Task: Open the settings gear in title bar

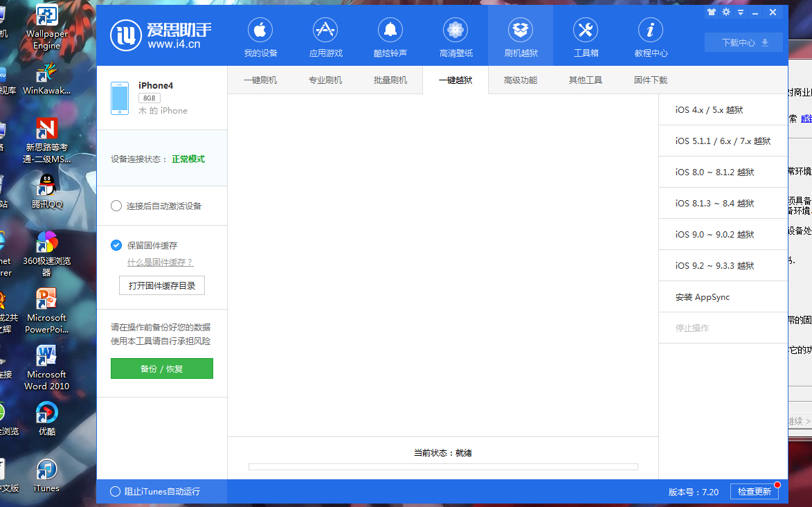Action: point(726,12)
